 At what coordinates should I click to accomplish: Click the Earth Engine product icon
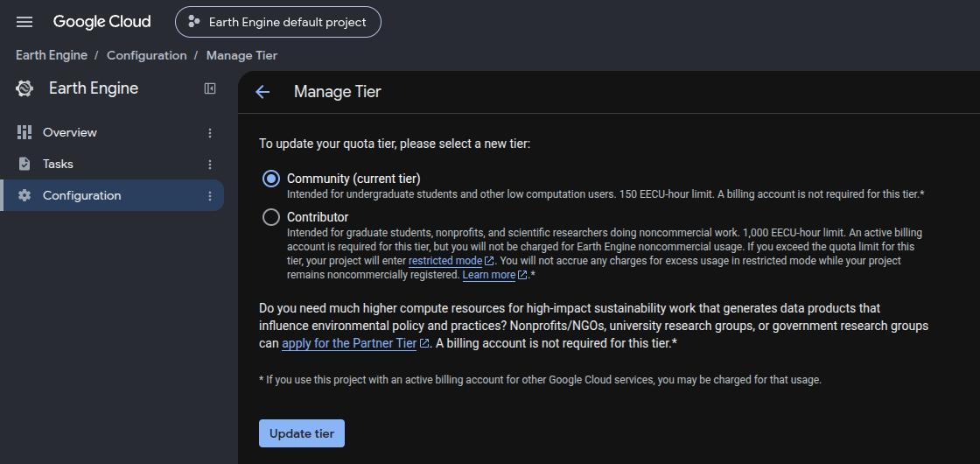pyautogui.click(x=24, y=88)
